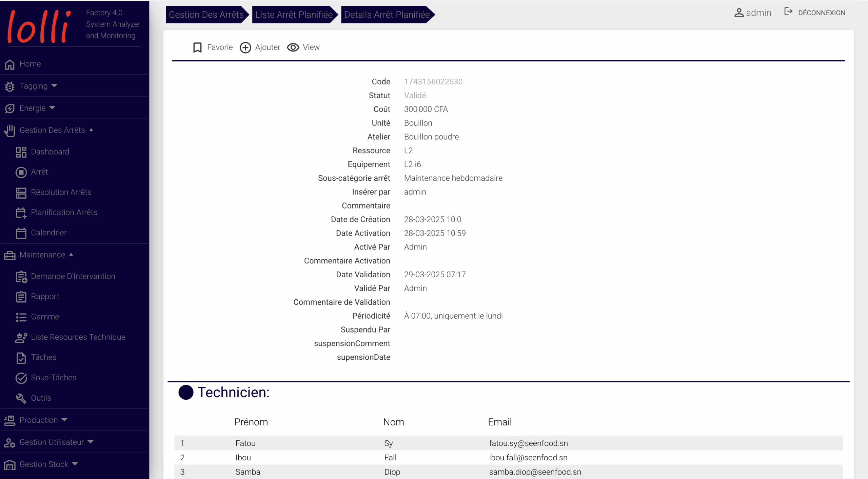Open the Sous-Tâches checkmark item

click(53, 377)
